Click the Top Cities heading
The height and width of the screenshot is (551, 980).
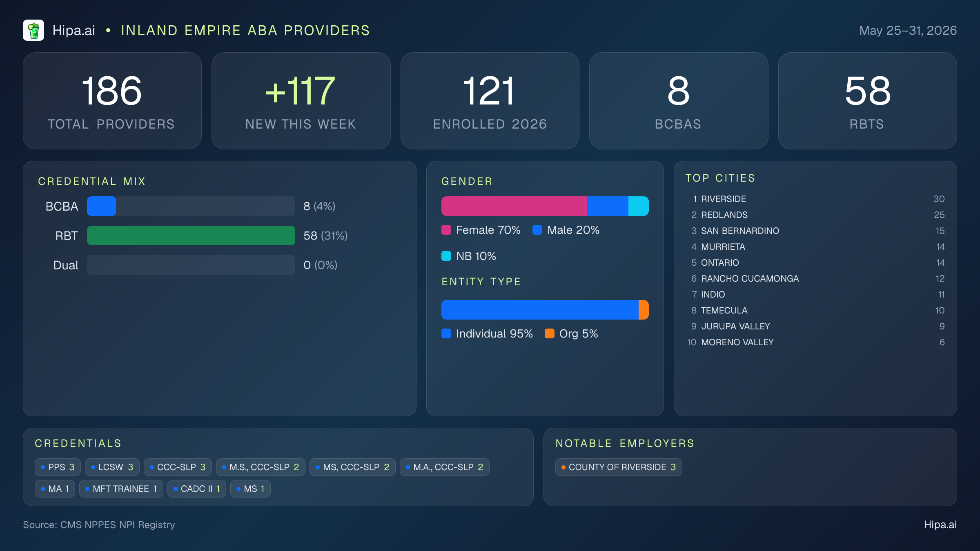pos(720,178)
